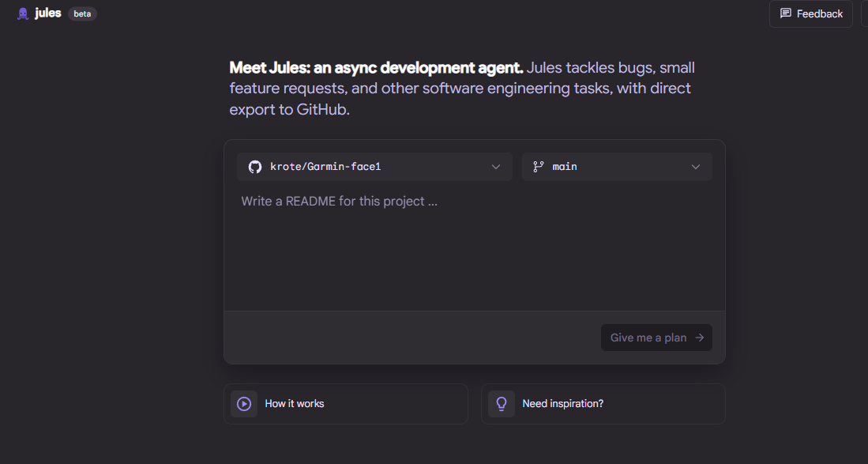This screenshot has width=868, height=464.
Task: Click 'Meet Jules: an async development agent.' heading
Action: click(377, 67)
